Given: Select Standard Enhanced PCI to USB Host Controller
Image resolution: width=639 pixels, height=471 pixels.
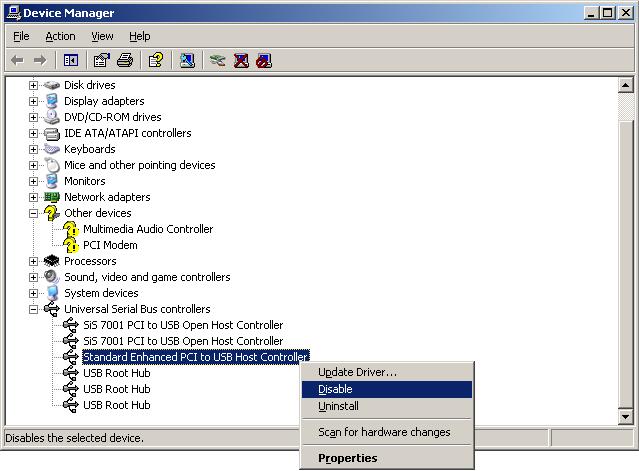Looking at the screenshot, I should (x=196, y=357).
